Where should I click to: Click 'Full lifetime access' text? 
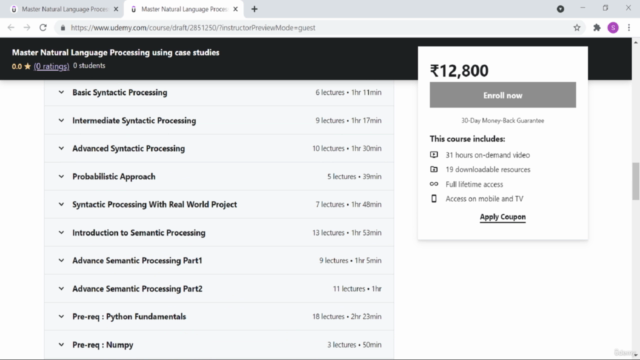click(474, 184)
